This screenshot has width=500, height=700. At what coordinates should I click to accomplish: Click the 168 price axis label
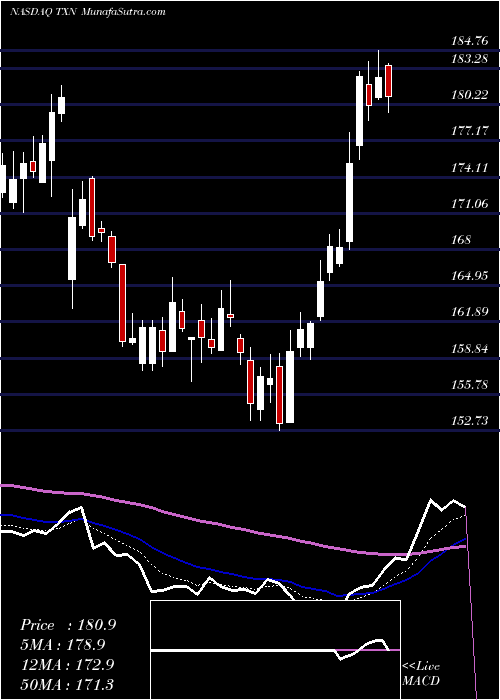[461, 240]
